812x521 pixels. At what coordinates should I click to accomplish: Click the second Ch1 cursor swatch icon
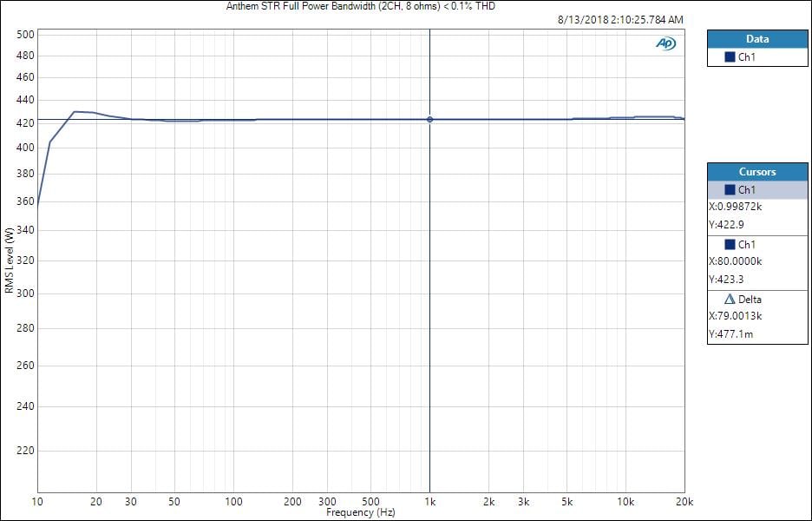click(x=730, y=245)
